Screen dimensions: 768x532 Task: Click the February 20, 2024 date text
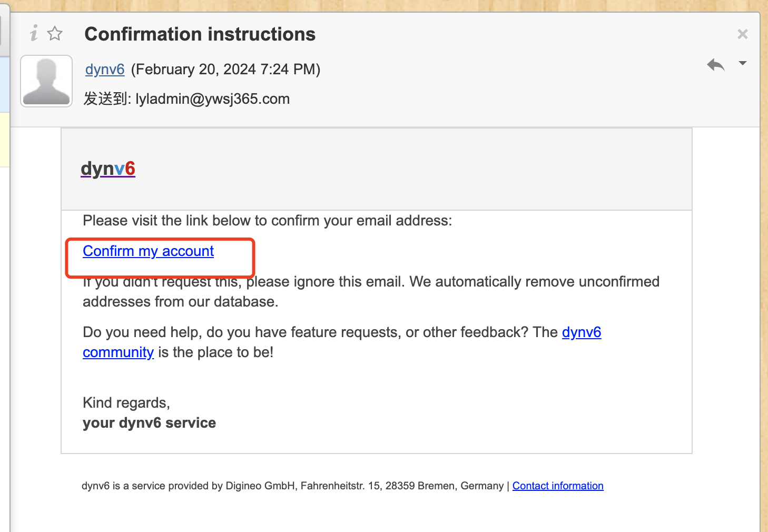click(x=225, y=70)
